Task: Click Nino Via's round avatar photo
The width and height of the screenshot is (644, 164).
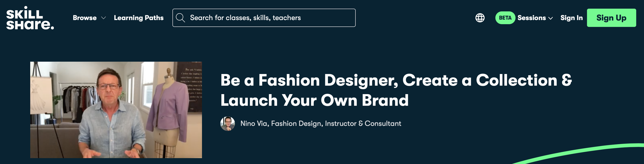Action: (227, 124)
